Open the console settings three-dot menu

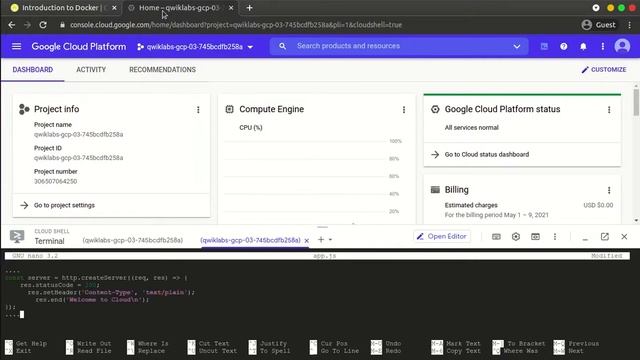click(x=603, y=47)
